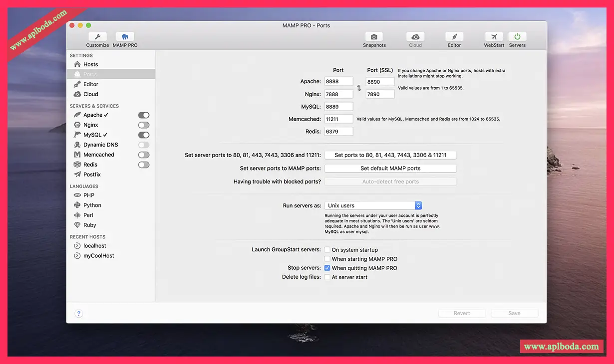Click the Revert button
This screenshot has height=364, width=614.
tap(462, 314)
